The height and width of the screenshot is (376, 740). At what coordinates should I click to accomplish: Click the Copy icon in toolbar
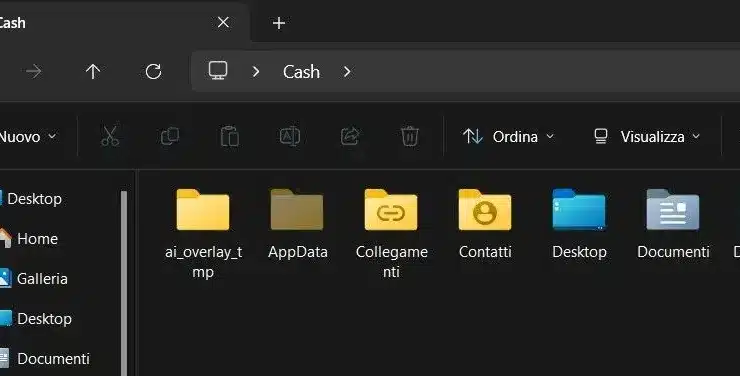point(170,136)
